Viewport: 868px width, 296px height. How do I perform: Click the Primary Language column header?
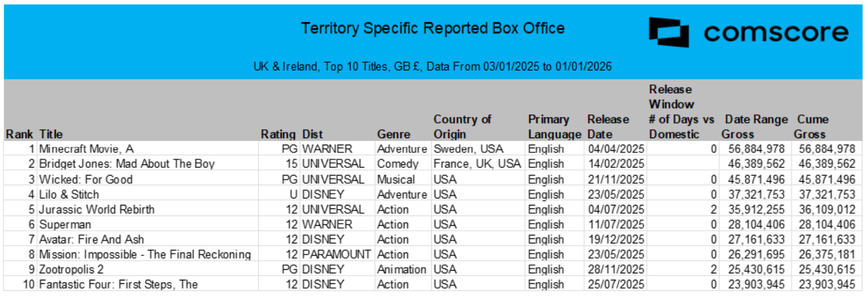tap(554, 126)
